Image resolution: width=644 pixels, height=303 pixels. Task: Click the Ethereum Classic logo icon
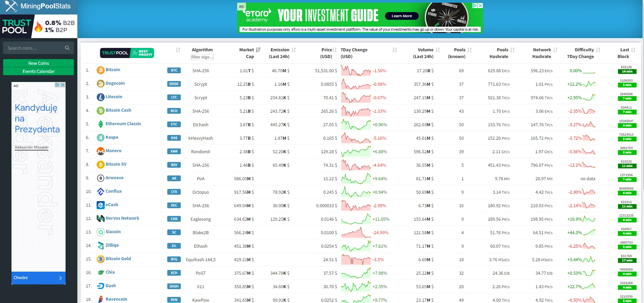[x=100, y=124]
